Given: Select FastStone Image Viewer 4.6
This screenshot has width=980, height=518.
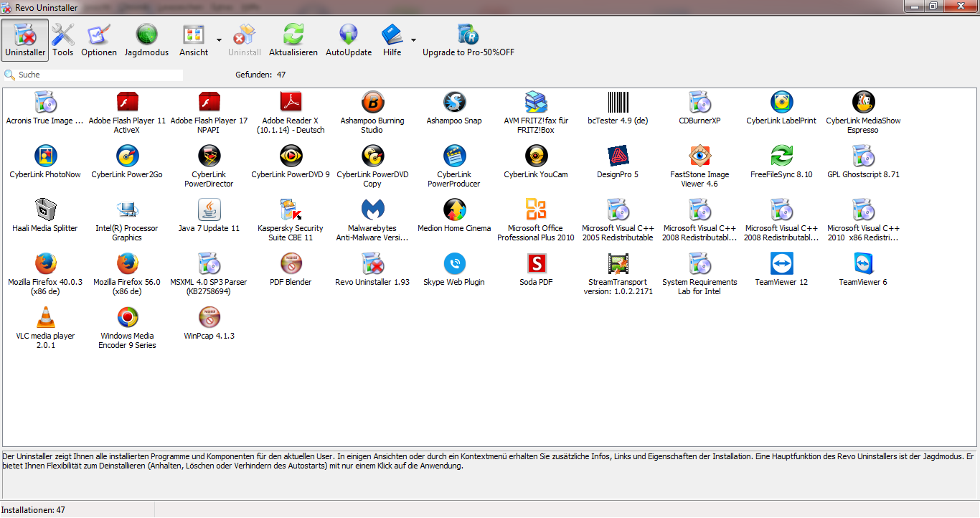Looking at the screenshot, I should click(699, 166).
